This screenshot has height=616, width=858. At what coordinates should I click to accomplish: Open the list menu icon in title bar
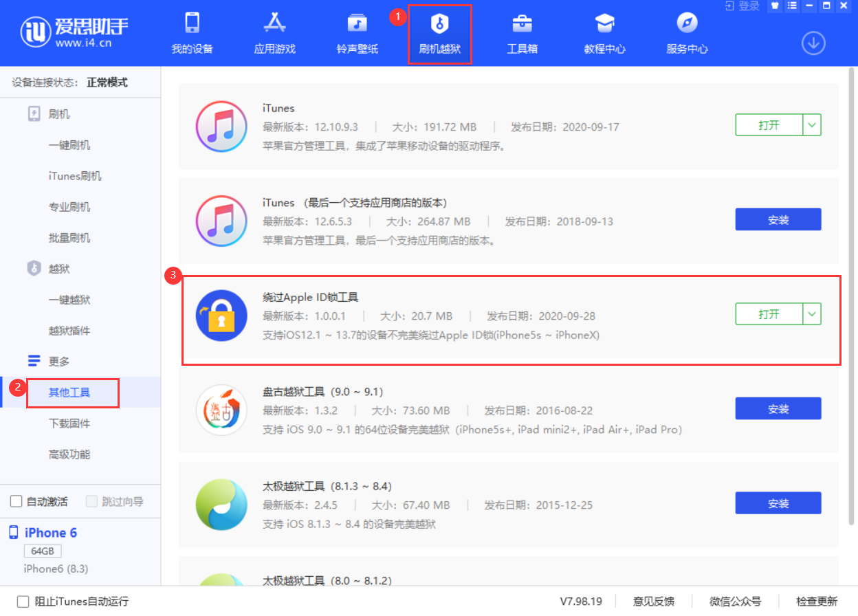[792, 5]
